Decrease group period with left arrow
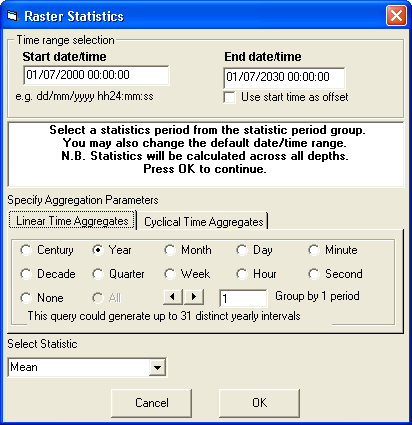This screenshot has width=412, height=425. tap(173, 297)
